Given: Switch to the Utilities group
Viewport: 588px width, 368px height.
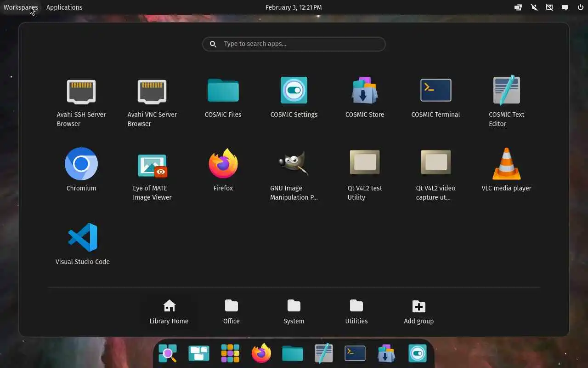Looking at the screenshot, I should coord(356,312).
